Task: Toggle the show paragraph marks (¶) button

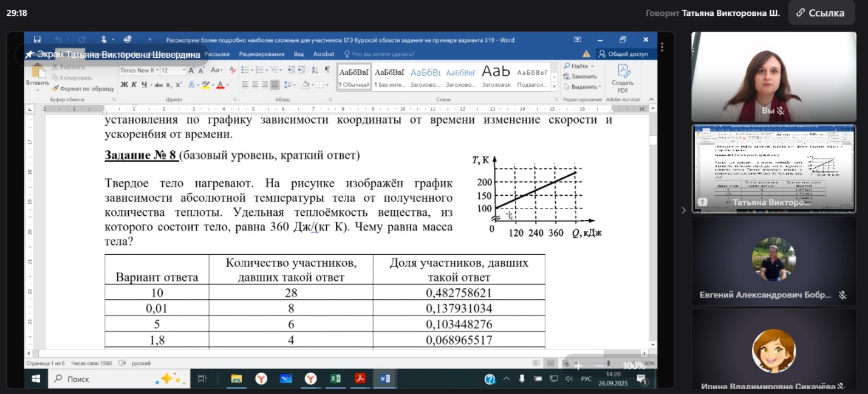Action: [327, 70]
